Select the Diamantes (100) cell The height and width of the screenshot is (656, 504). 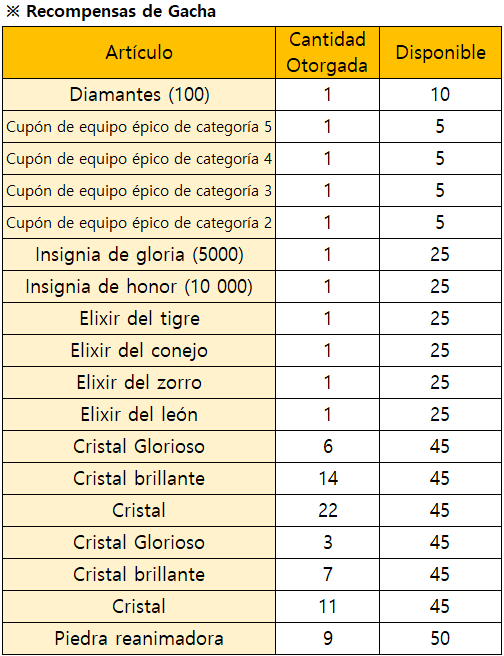pos(139,95)
